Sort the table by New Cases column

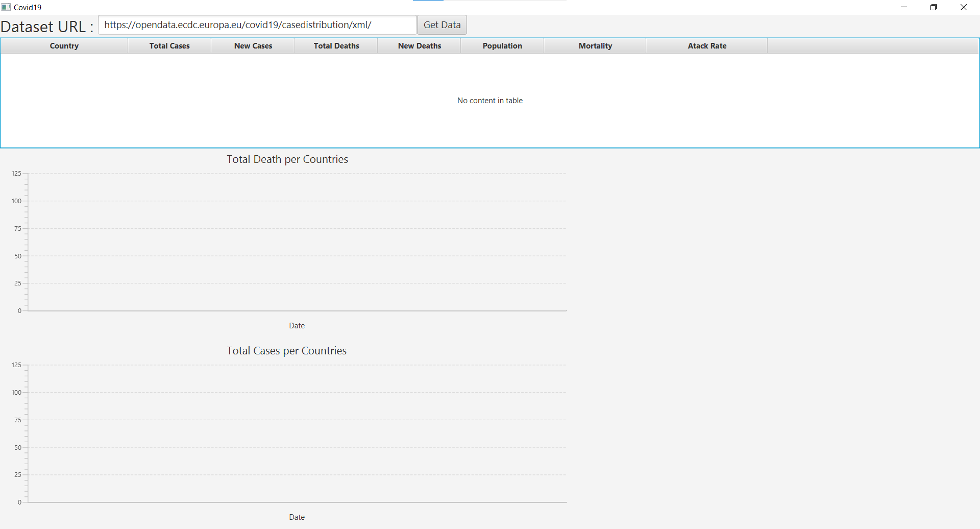pos(253,45)
